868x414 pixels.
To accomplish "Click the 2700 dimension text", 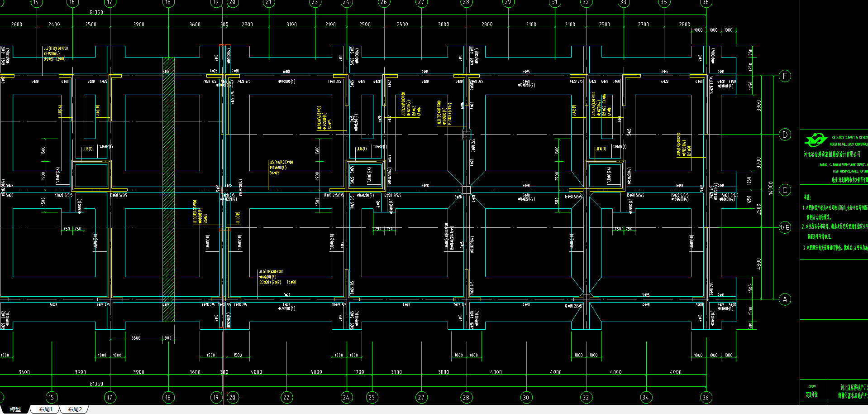I will pos(644,24).
